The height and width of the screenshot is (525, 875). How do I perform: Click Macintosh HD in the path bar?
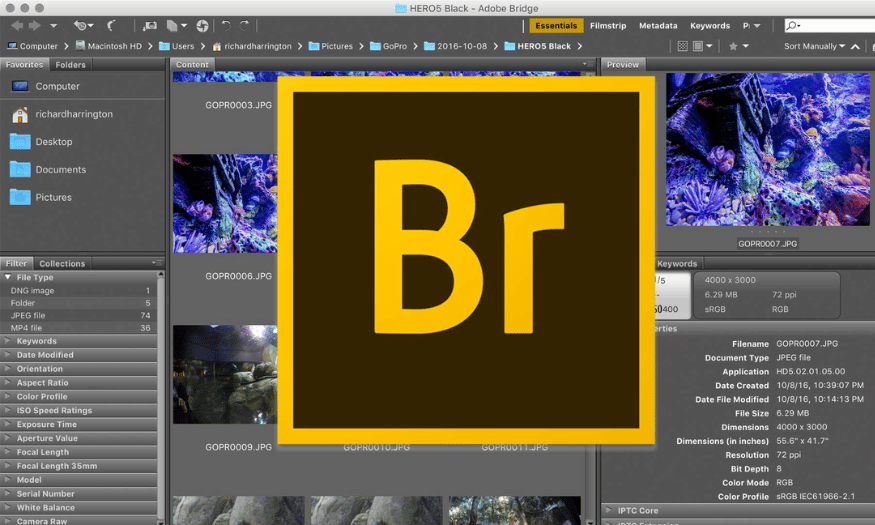click(x=108, y=46)
